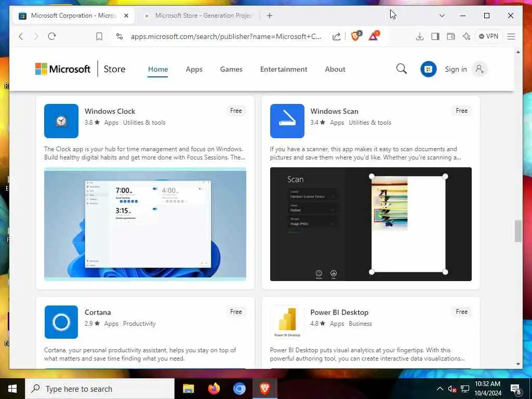Open the Windows Scan app icon
This screenshot has width=532, height=399.
(287, 121)
